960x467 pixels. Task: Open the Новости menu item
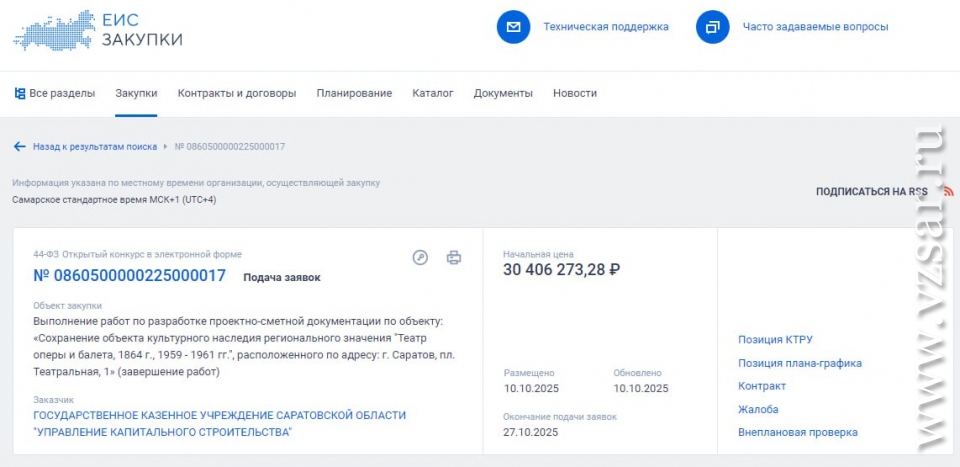[575, 93]
